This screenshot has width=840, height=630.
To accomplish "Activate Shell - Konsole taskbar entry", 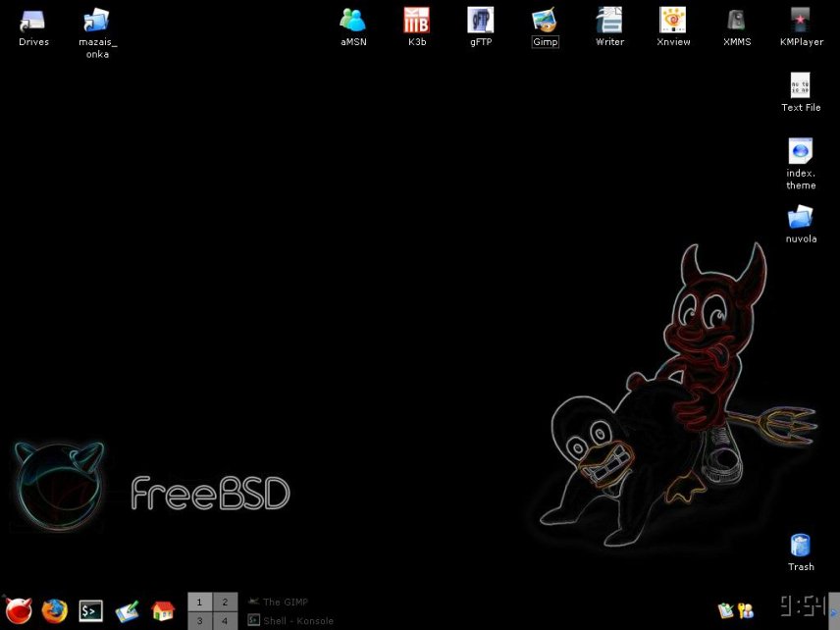I will pos(290,620).
